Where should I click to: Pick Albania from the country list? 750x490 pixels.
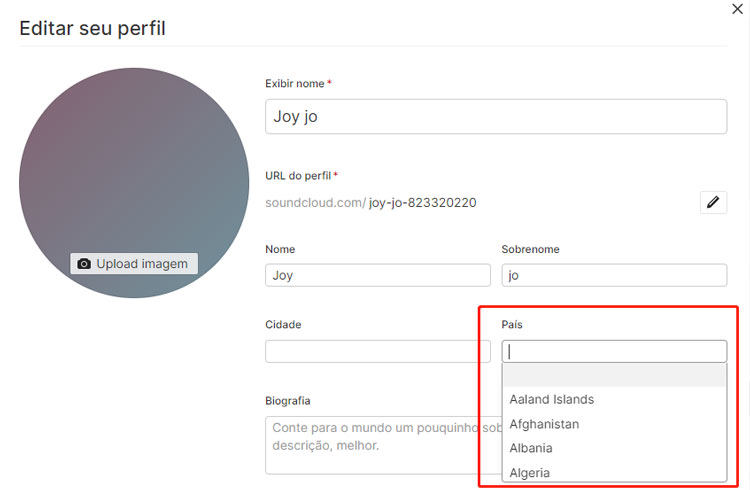tap(531, 448)
